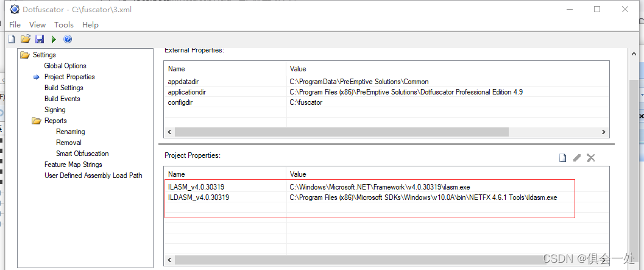Click the Name column header in Project Properties

[225, 174]
